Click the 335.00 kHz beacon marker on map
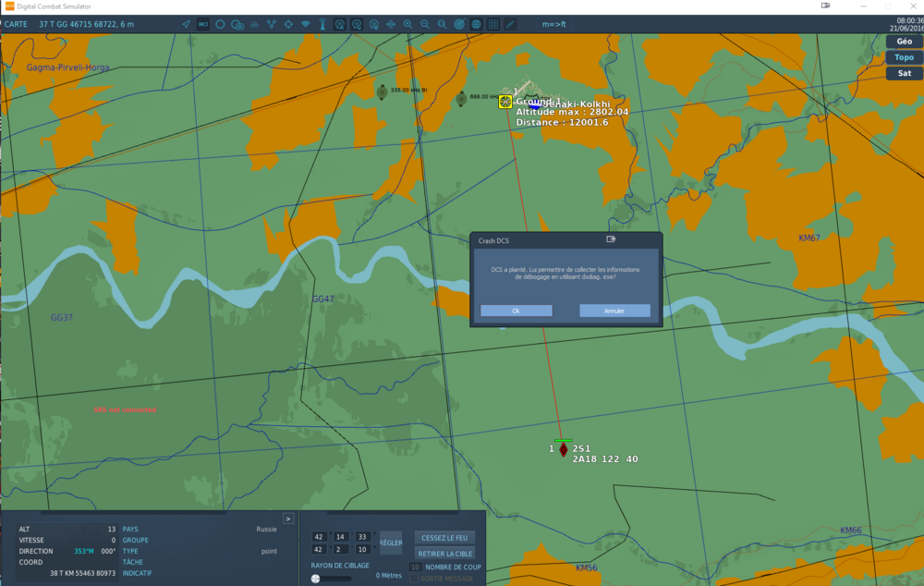Screen dimensions: 924x586 382,92
